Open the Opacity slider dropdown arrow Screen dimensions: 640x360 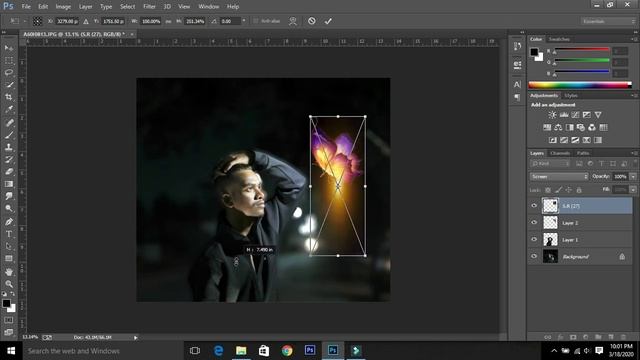(633, 177)
